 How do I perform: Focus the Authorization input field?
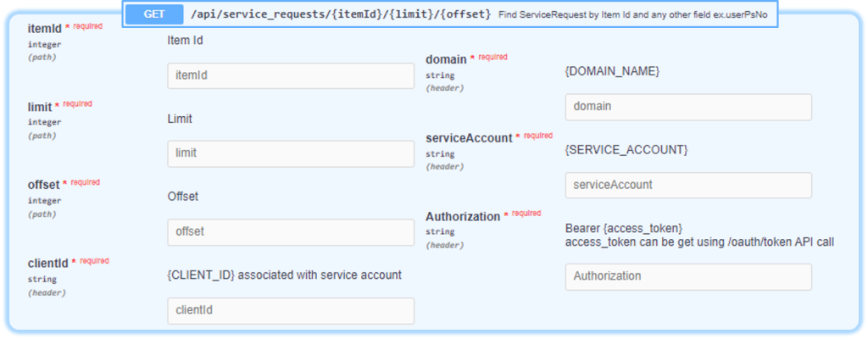pos(688,276)
